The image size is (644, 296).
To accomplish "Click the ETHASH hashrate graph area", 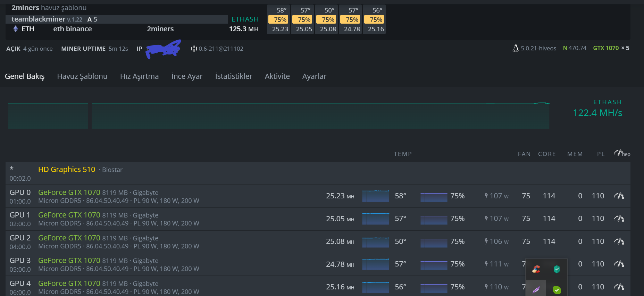I will (278, 116).
